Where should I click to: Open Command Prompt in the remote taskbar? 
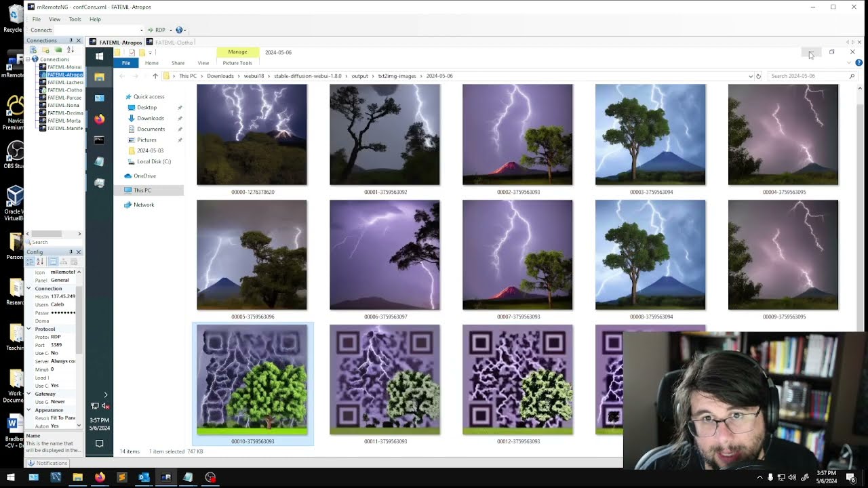tap(99, 140)
